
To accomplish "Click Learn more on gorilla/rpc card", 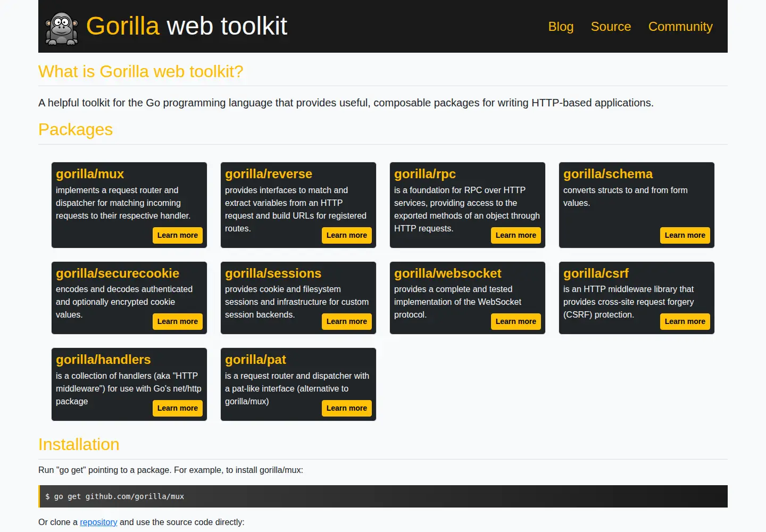I will [516, 235].
